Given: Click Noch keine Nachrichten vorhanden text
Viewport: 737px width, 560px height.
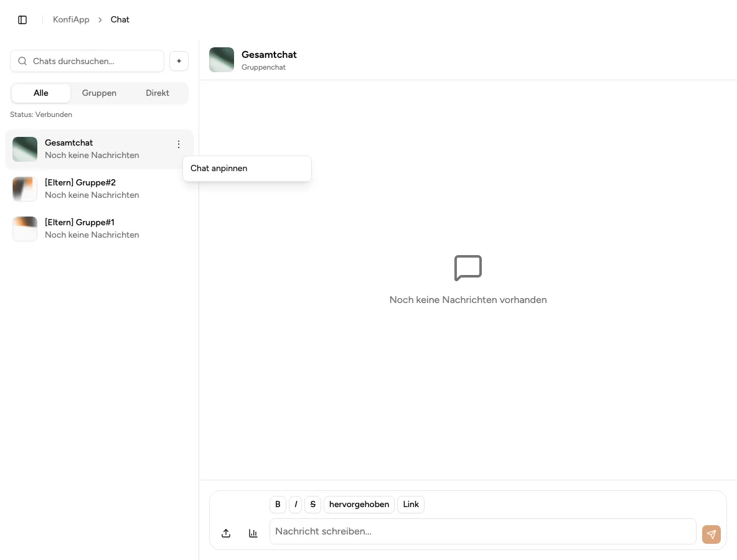Looking at the screenshot, I should tap(468, 300).
